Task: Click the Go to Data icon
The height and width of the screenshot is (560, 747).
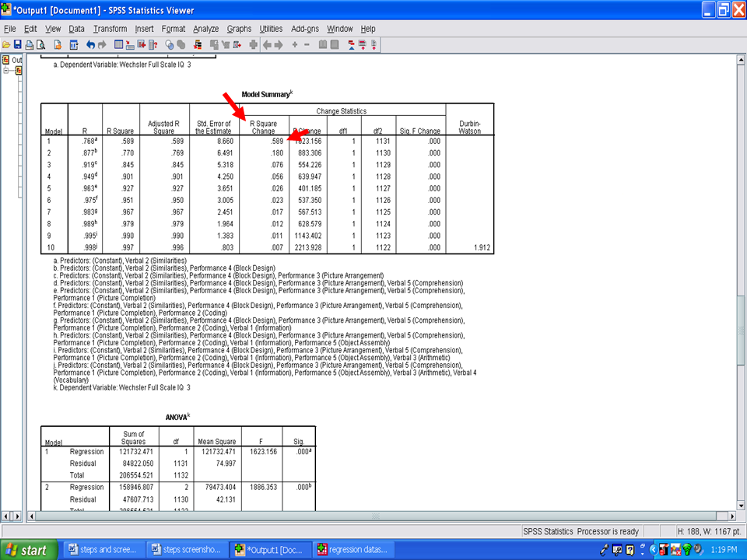Action: tap(118, 45)
